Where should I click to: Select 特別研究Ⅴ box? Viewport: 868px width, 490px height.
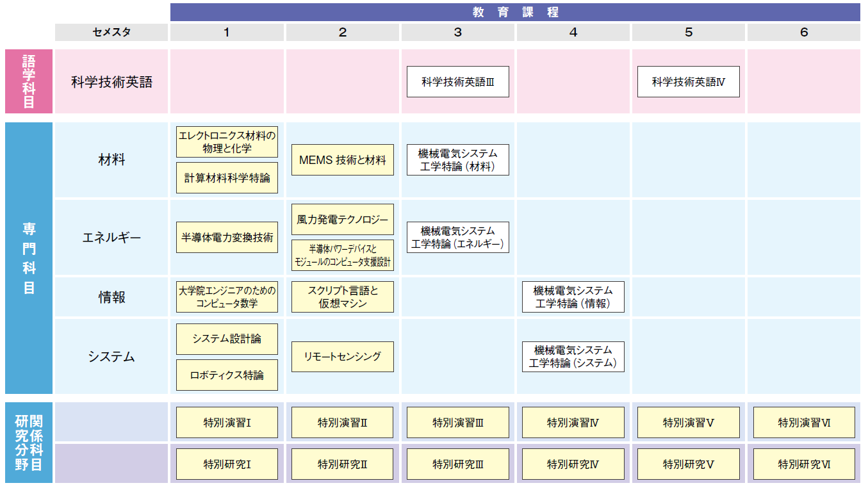[x=689, y=464]
